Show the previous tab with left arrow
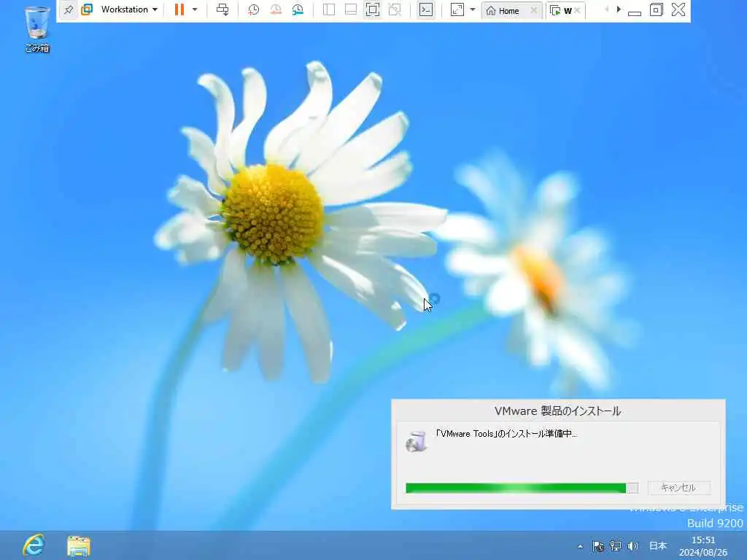 [606, 9]
